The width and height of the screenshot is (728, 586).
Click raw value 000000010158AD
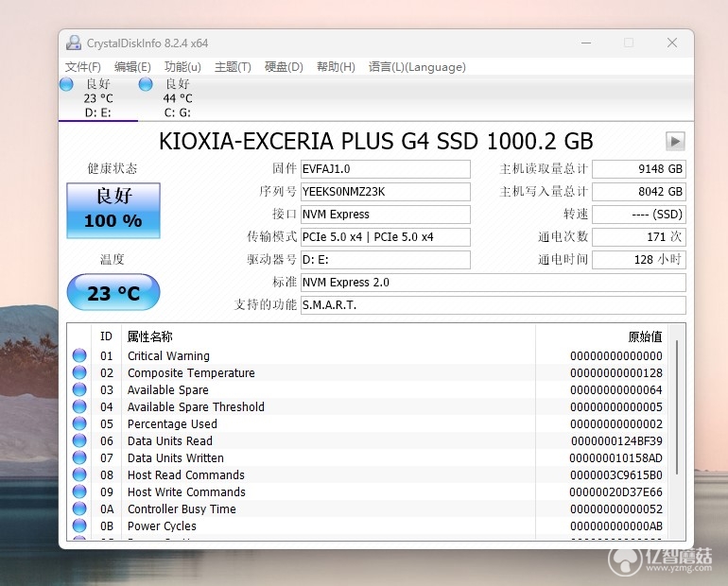tap(615, 458)
